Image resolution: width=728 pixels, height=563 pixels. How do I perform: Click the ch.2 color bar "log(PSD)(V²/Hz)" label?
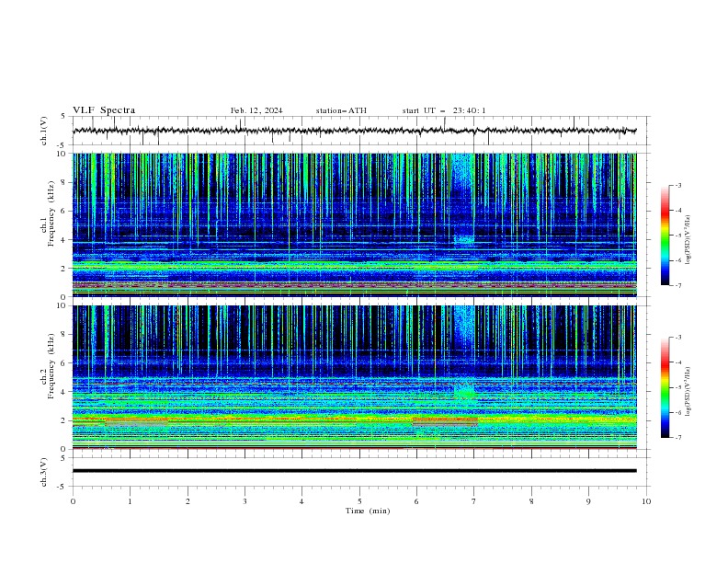tap(688, 392)
